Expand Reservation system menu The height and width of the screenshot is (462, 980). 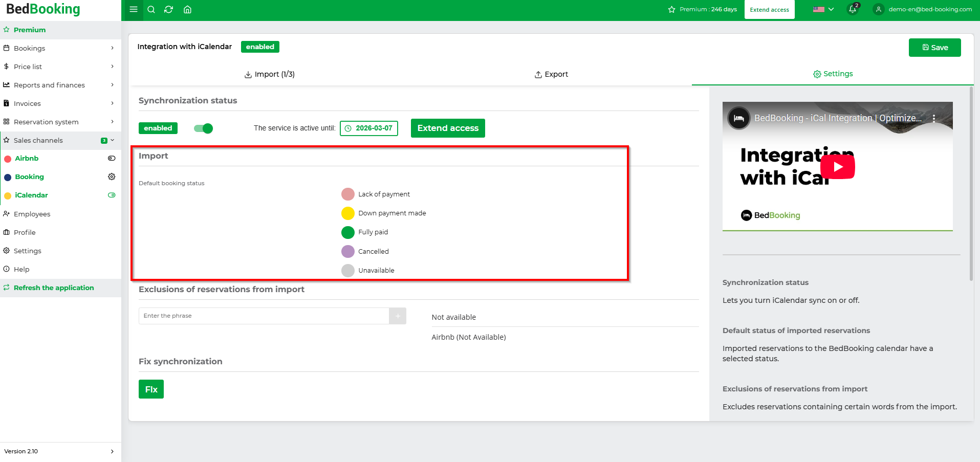point(60,122)
